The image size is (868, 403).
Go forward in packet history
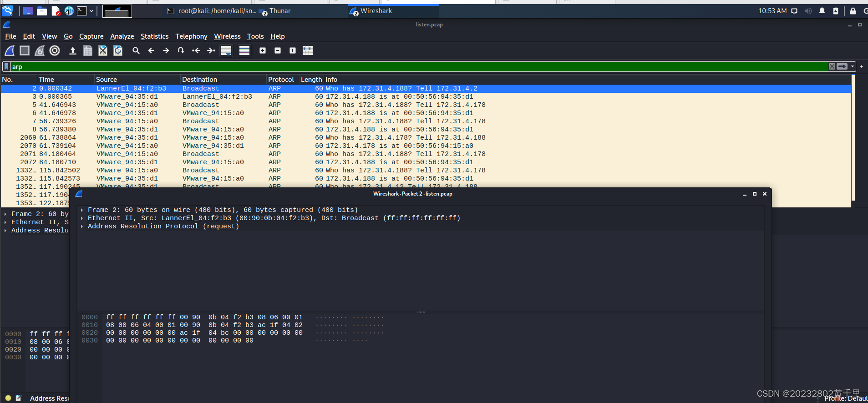pos(166,50)
